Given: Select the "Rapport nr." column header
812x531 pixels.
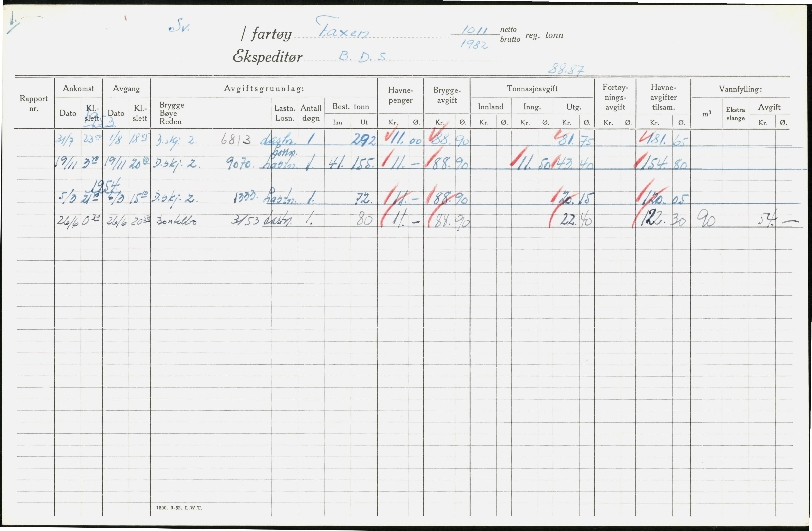Looking at the screenshot, I should tap(34, 103).
